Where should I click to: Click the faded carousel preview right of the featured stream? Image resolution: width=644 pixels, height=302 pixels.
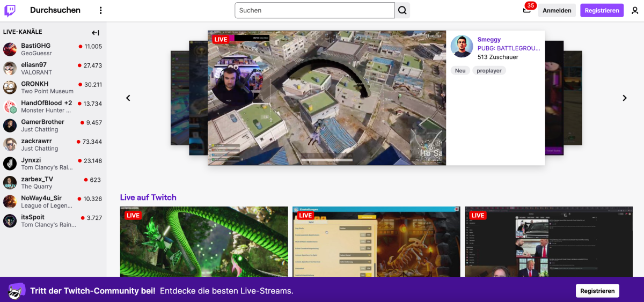tap(563, 98)
